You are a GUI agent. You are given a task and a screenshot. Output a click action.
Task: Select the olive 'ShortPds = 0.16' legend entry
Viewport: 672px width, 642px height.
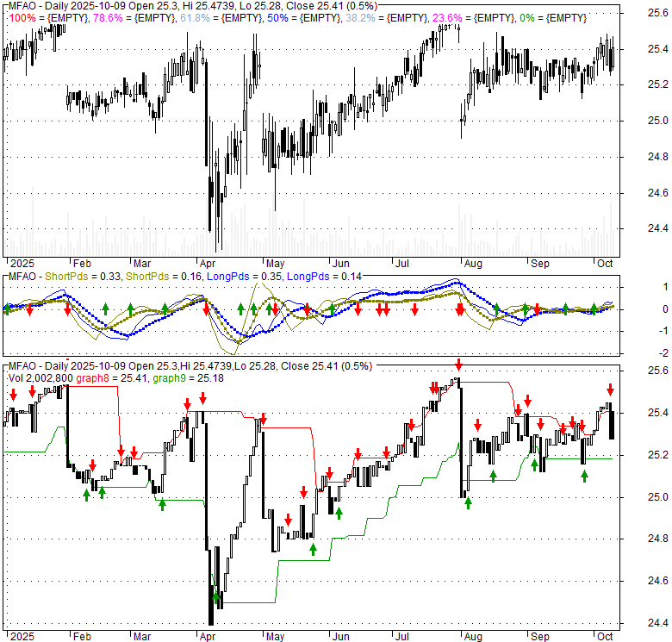tap(164, 277)
